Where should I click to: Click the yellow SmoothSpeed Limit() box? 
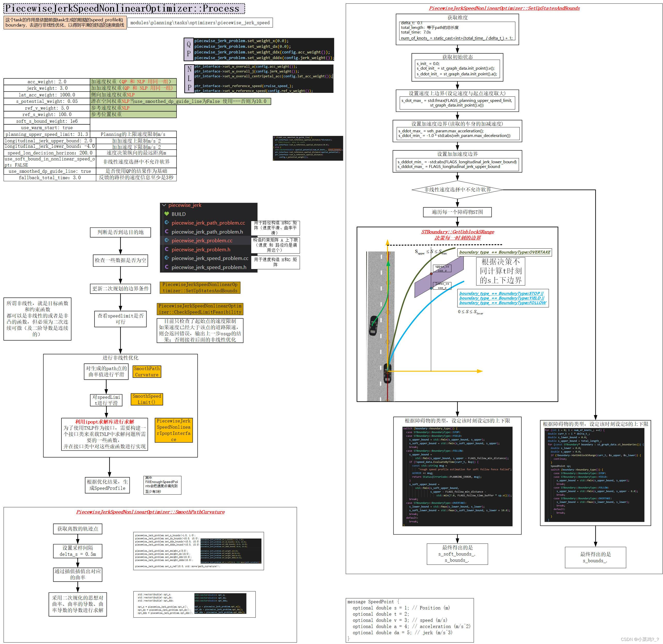coord(147,399)
